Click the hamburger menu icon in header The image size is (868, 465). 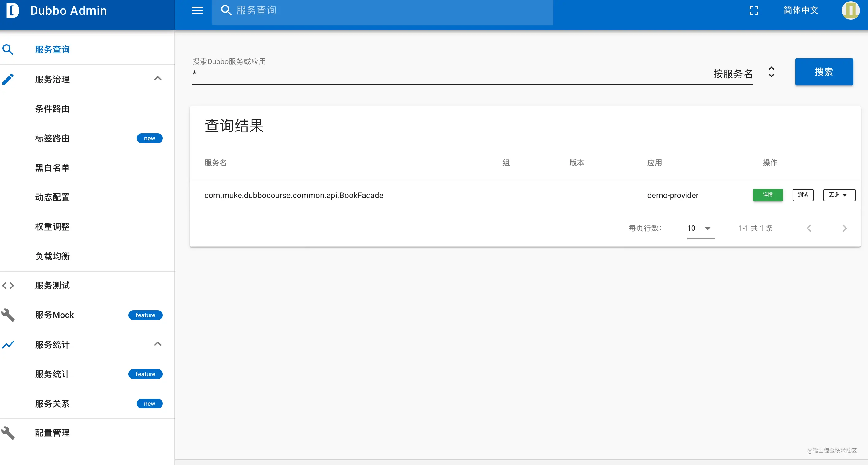pos(197,10)
